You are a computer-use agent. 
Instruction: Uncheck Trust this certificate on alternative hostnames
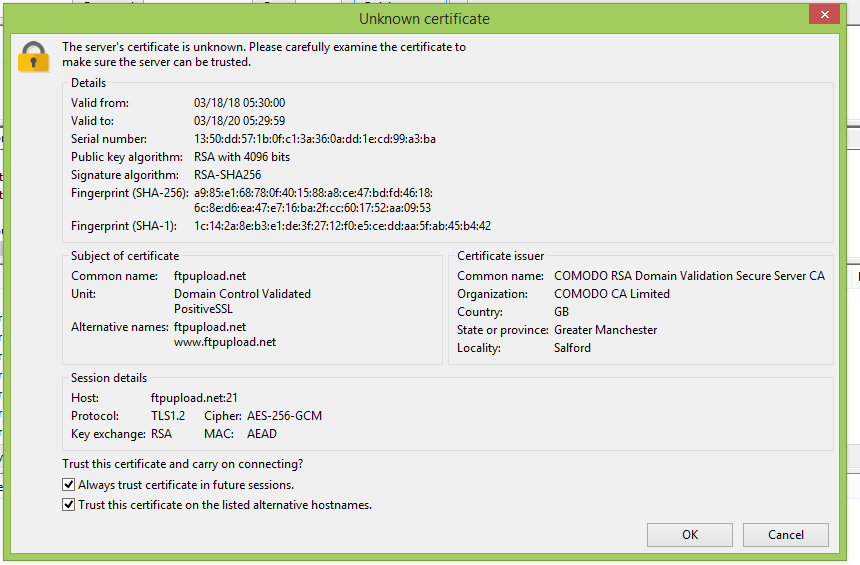click(x=69, y=505)
